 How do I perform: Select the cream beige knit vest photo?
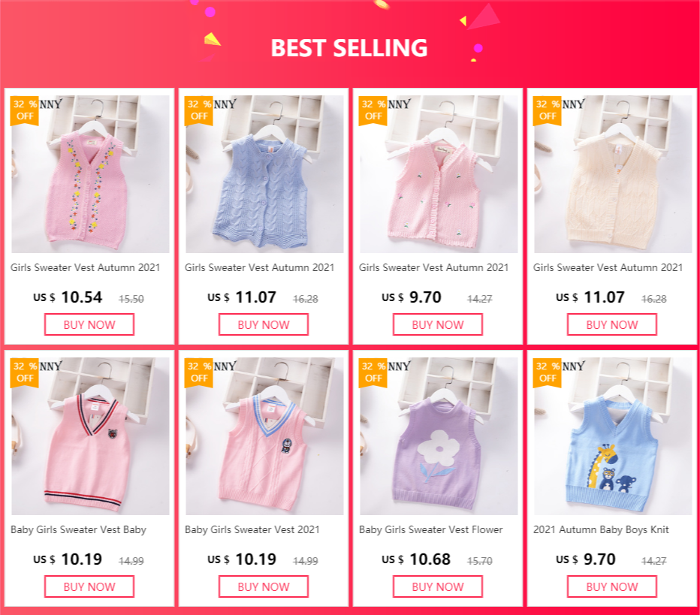coord(613,174)
